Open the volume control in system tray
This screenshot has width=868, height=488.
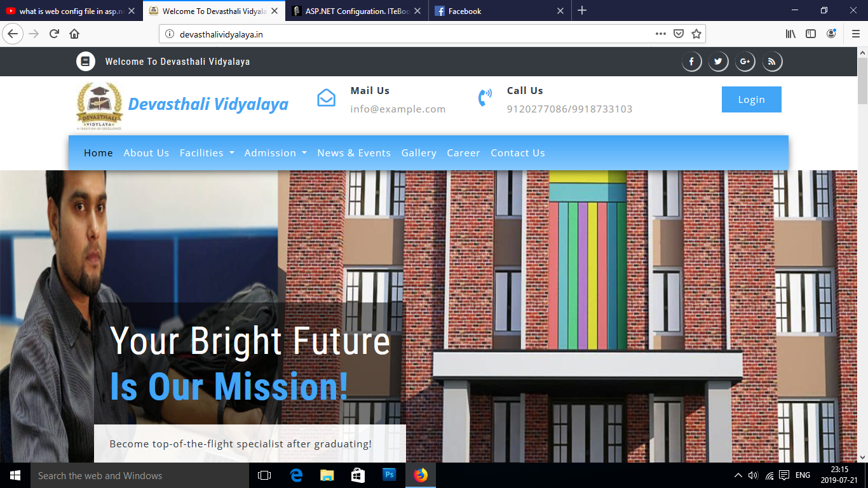[x=754, y=475]
